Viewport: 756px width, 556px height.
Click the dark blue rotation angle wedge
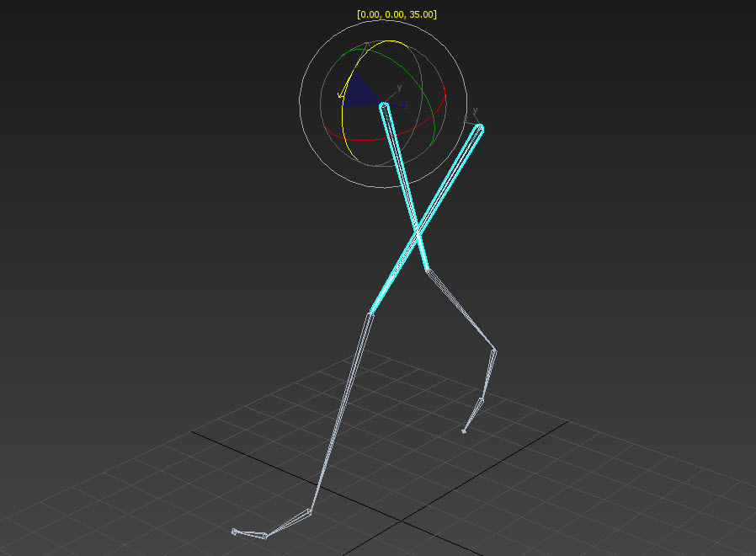point(359,92)
